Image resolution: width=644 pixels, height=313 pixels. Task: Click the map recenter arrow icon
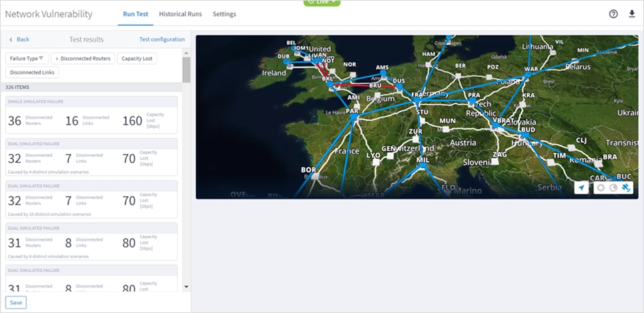click(581, 188)
